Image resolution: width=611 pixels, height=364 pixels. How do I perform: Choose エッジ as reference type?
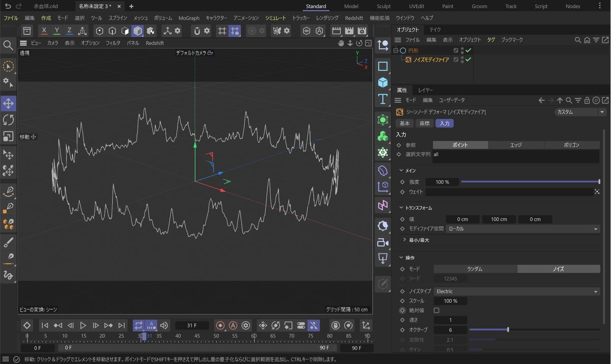pos(516,145)
